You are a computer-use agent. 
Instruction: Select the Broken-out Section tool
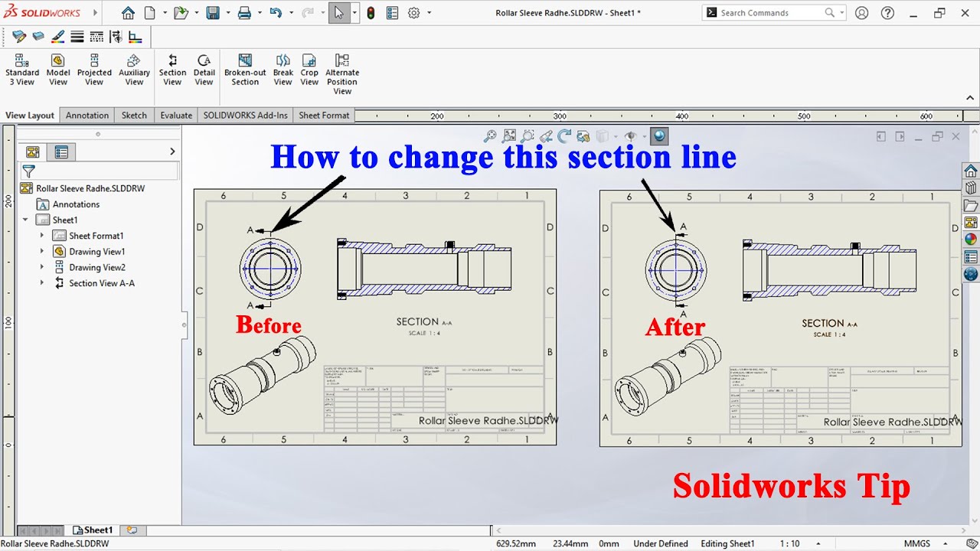(x=245, y=70)
